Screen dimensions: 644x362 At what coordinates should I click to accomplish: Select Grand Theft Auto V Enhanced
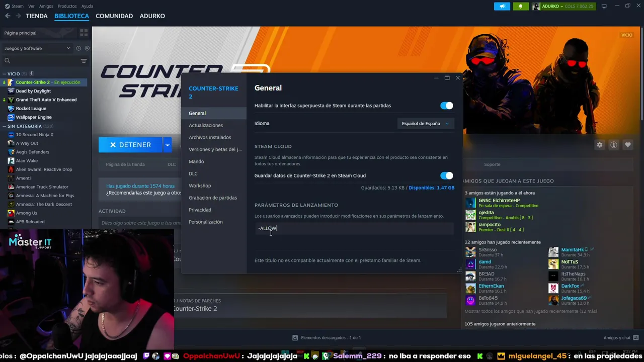click(x=46, y=100)
